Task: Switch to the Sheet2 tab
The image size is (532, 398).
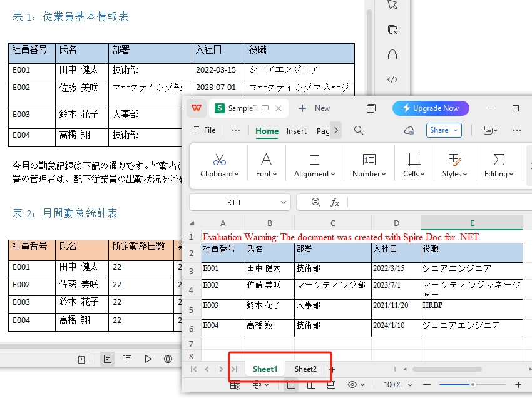Action: coord(305,369)
